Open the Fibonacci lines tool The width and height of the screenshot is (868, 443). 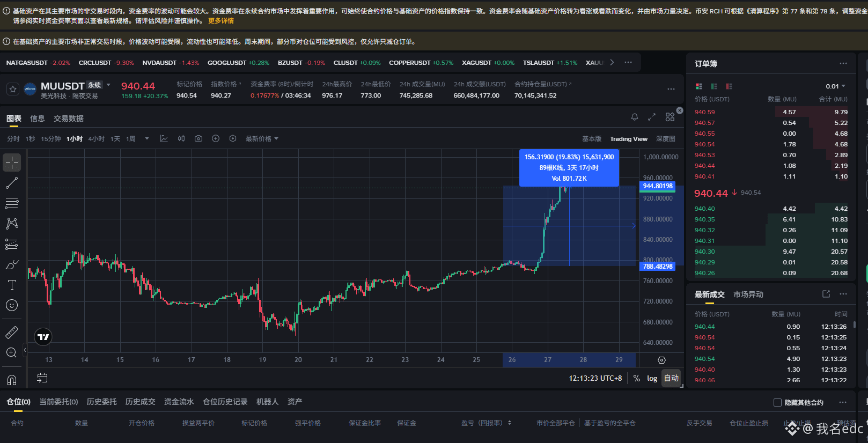point(12,203)
